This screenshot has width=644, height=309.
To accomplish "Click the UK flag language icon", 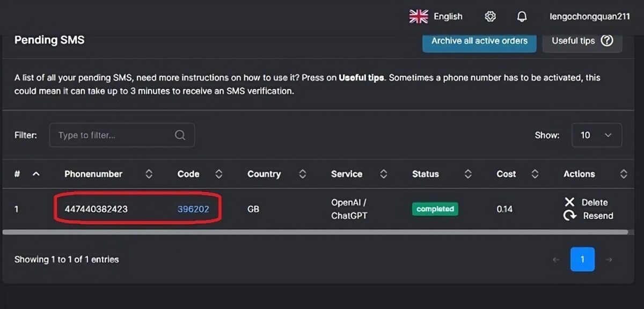I will pos(419,17).
